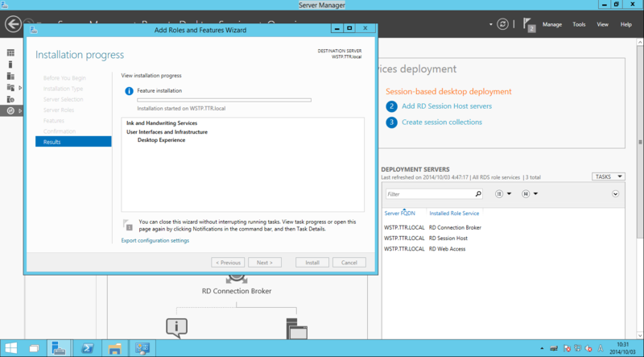Click Create session collections link
Viewport: 644px width, 357px height.
442,122
